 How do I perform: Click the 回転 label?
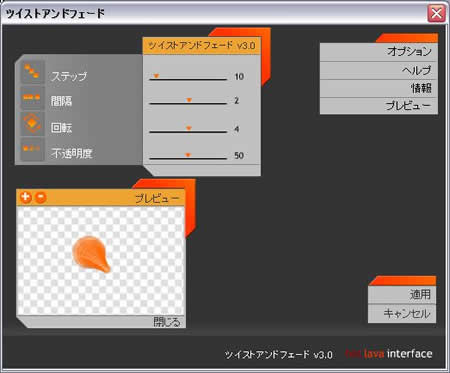tap(61, 127)
